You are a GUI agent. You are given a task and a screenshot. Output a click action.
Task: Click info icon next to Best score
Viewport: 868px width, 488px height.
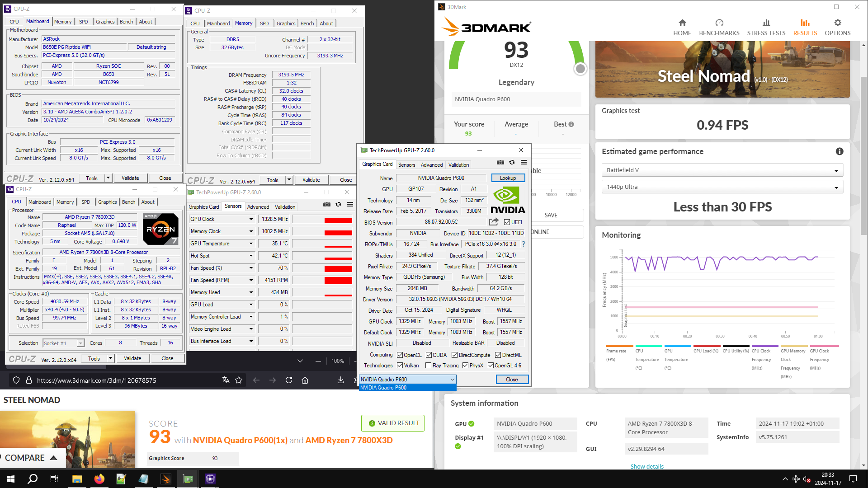tap(571, 124)
